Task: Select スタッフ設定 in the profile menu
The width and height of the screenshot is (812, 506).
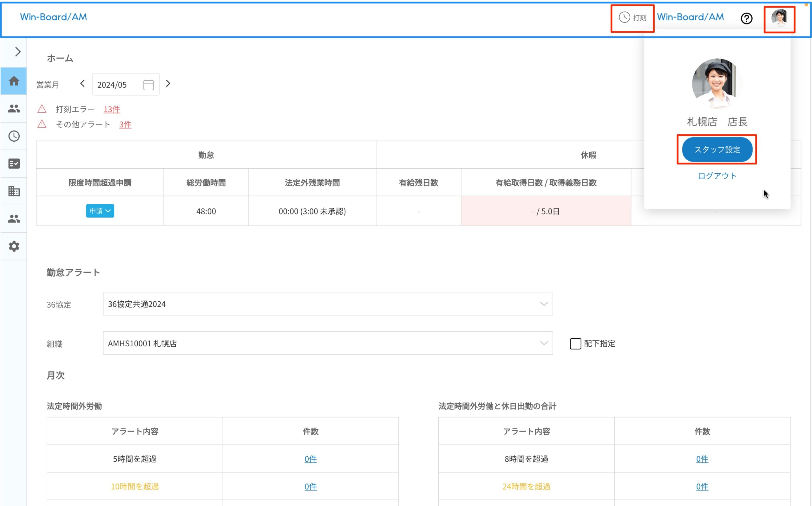Action: [717, 150]
